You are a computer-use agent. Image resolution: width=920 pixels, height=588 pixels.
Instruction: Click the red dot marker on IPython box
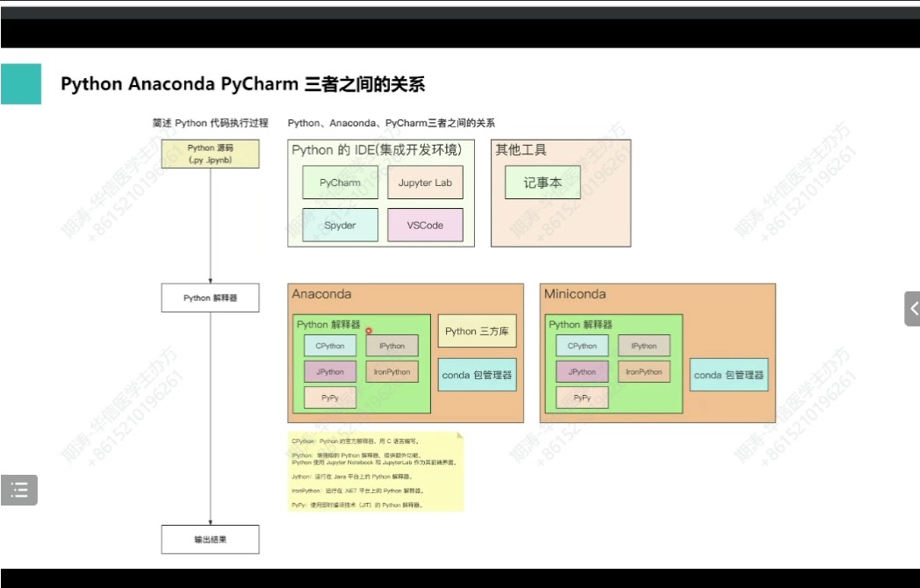[x=370, y=331]
